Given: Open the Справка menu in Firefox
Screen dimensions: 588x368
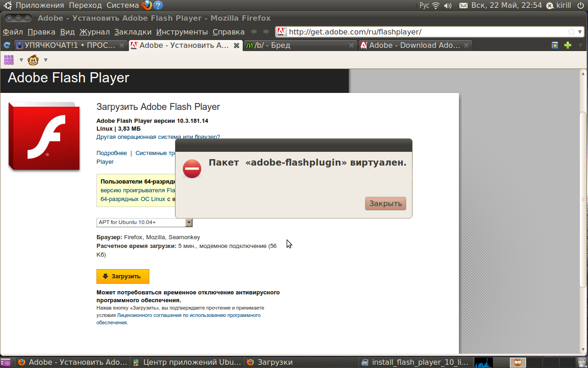Looking at the screenshot, I should (x=228, y=32).
